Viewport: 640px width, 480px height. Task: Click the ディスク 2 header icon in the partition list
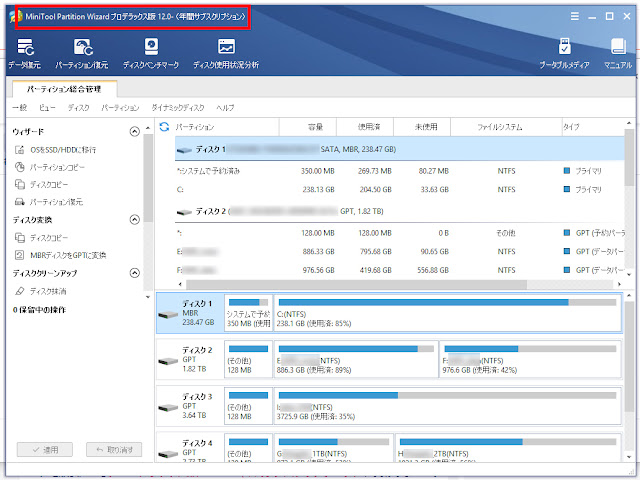[184, 212]
